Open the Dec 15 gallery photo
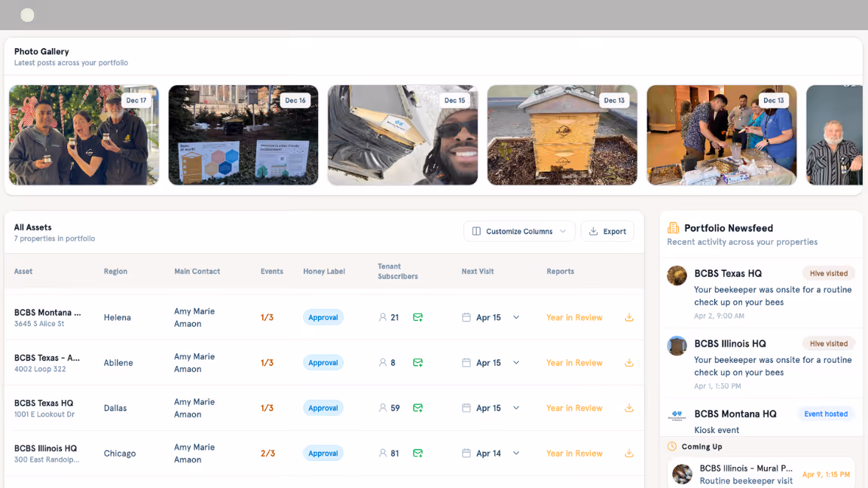Image resolution: width=868 pixels, height=488 pixels. (402, 135)
